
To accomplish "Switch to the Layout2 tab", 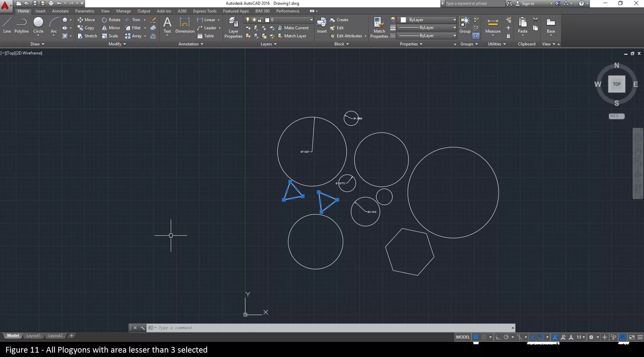I will tap(55, 335).
